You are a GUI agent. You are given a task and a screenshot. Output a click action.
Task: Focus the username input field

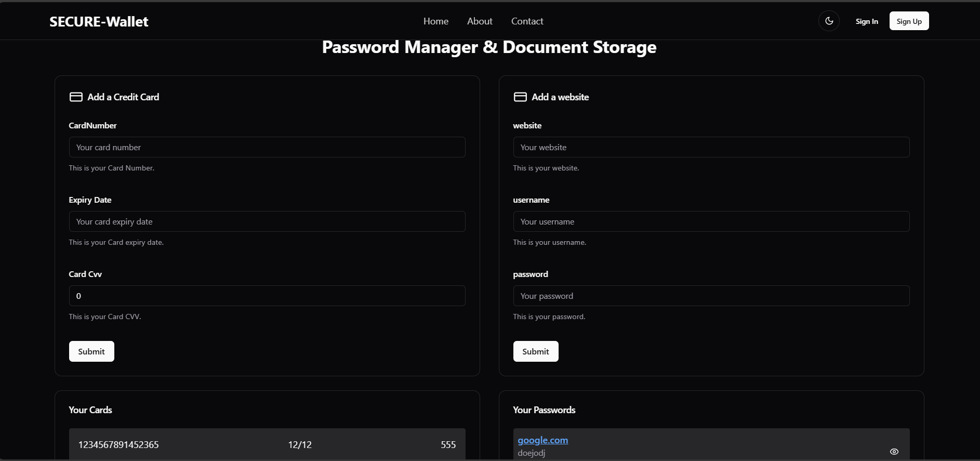tap(711, 221)
